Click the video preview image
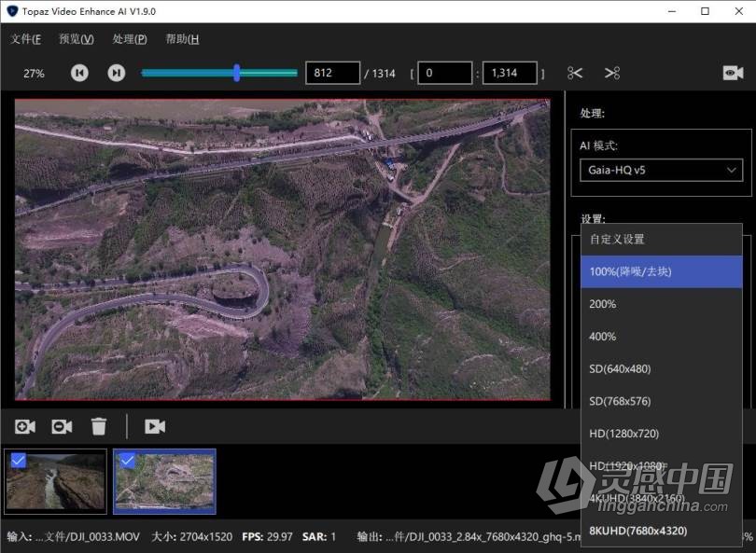 coord(283,250)
